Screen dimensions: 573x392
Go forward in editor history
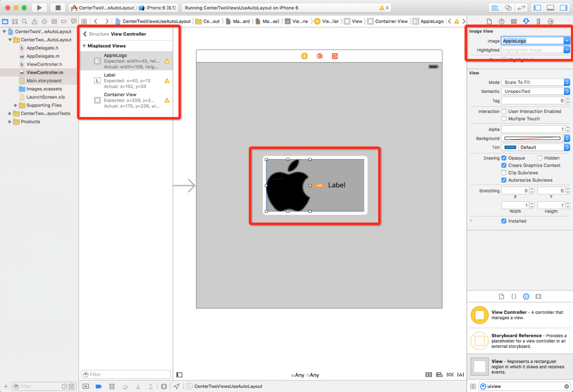click(107, 21)
